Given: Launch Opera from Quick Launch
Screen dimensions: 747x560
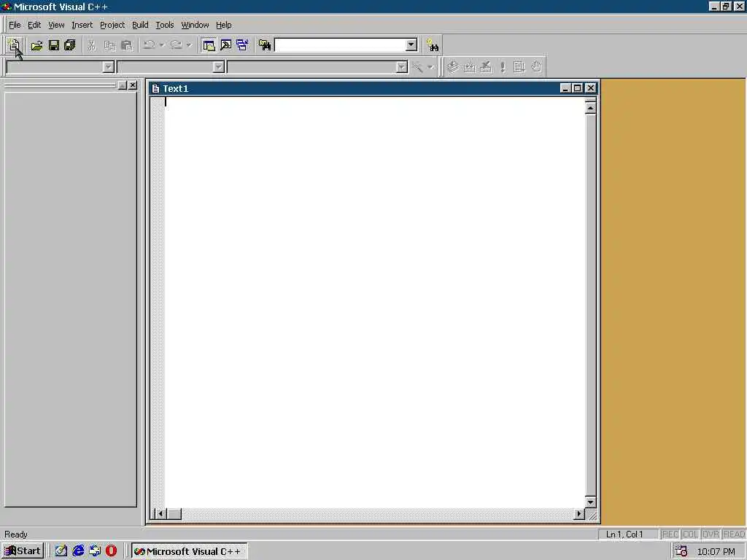Looking at the screenshot, I should [x=111, y=551].
